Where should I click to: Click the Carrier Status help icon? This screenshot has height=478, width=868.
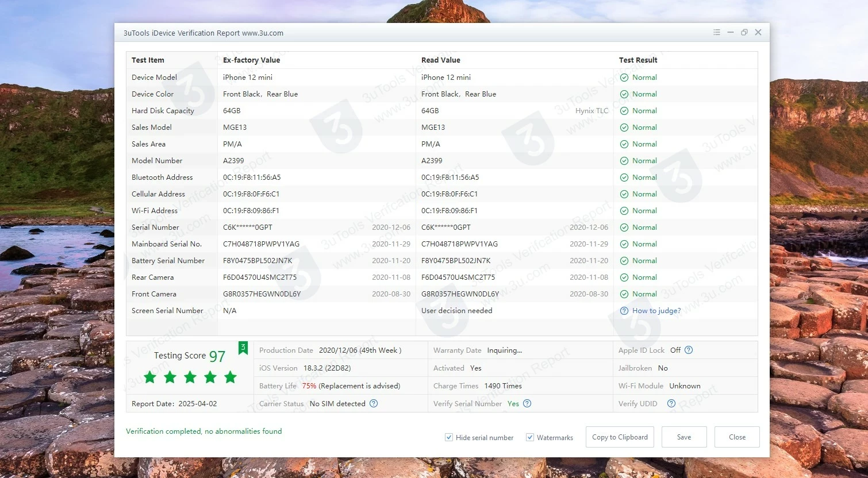pyautogui.click(x=374, y=404)
